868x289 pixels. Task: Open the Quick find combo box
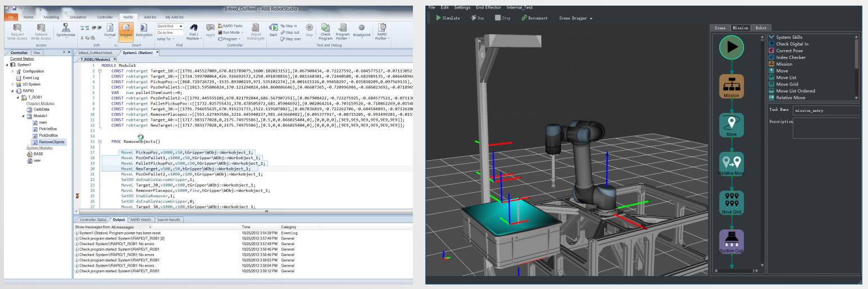point(171,26)
